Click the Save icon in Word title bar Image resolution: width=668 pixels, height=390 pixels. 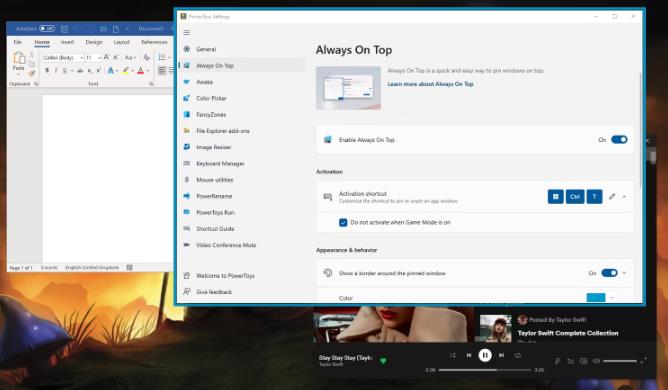(x=64, y=29)
